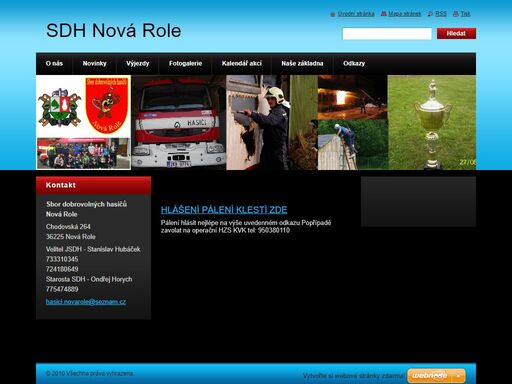Open the Tisk print link

[x=465, y=14]
